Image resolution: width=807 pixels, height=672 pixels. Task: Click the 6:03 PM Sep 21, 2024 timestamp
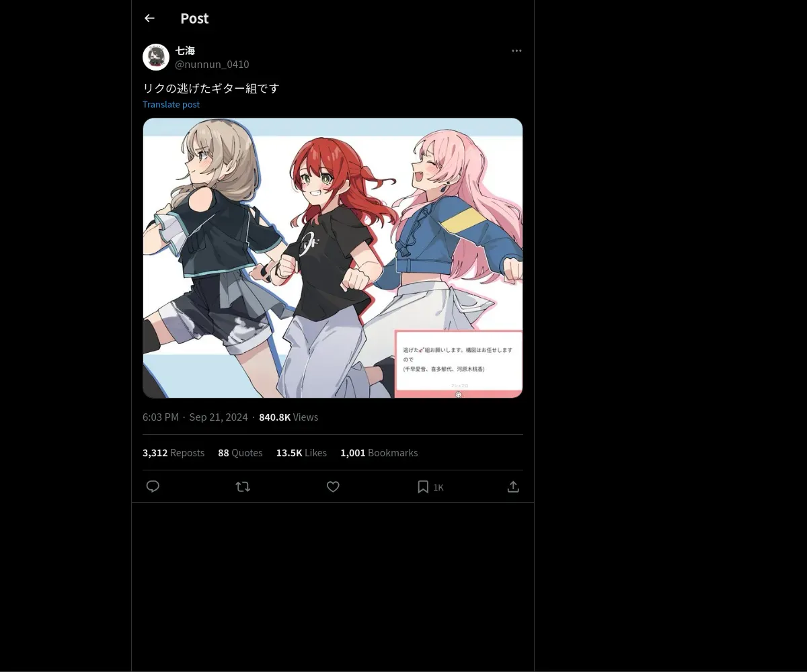coord(195,417)
